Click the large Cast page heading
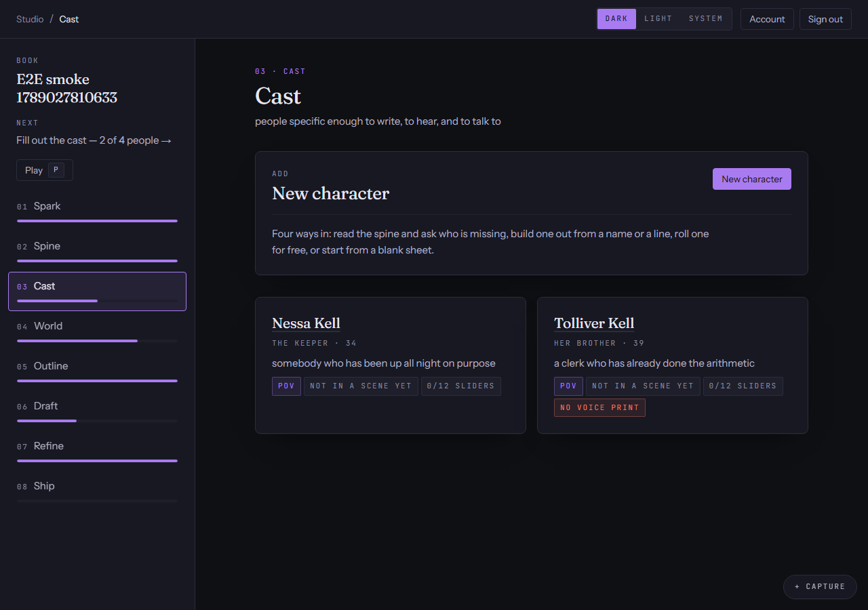This screenshot has height=610, width=868. [x=278, y=96]
